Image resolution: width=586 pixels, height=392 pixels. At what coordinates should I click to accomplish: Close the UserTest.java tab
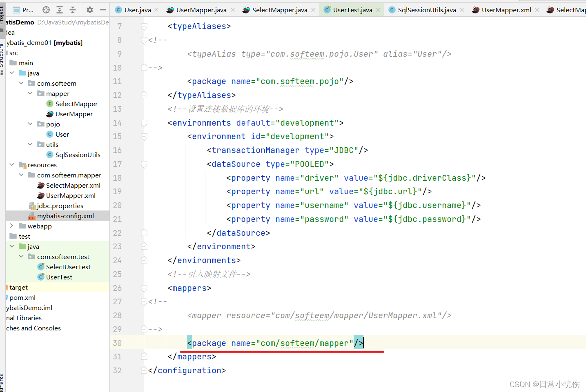[x=378, y=10]
